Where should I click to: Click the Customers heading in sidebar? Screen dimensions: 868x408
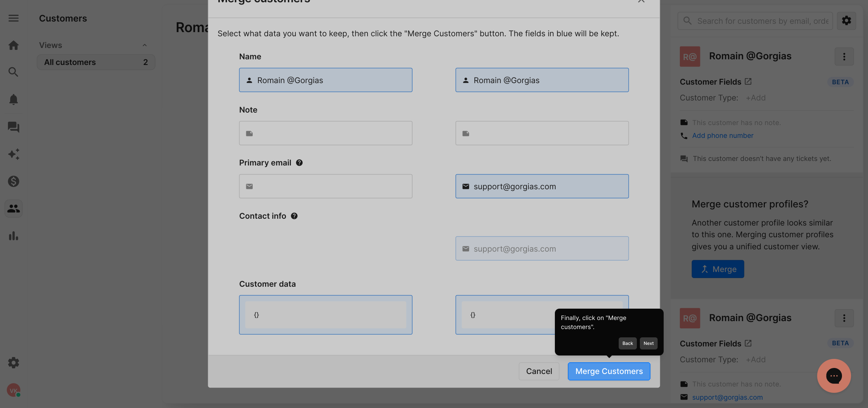(63, 19)
